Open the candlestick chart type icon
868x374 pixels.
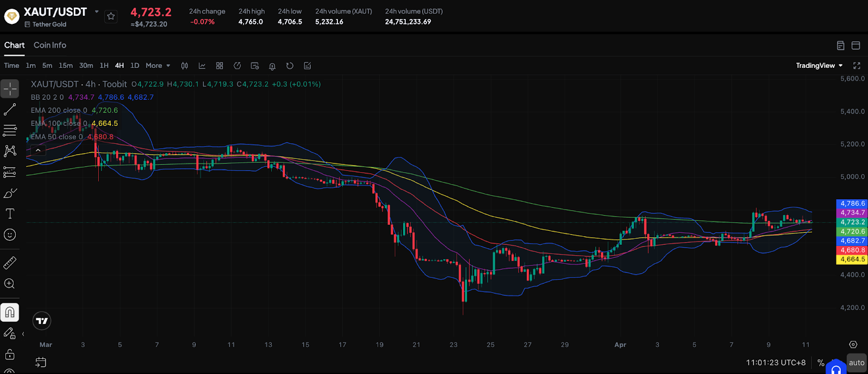[184, 66]
